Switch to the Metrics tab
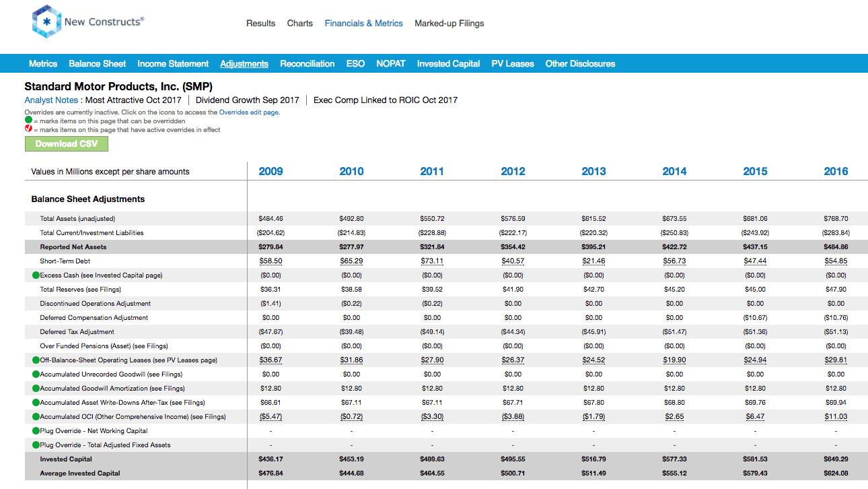The width and height of the screenshot is (868, 489). [43, 63]
